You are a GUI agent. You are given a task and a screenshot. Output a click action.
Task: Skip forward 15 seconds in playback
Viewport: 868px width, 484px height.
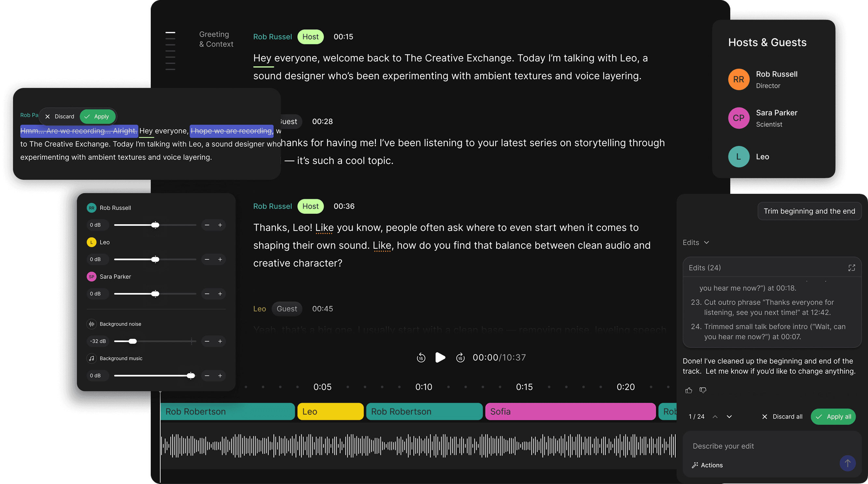460,358
